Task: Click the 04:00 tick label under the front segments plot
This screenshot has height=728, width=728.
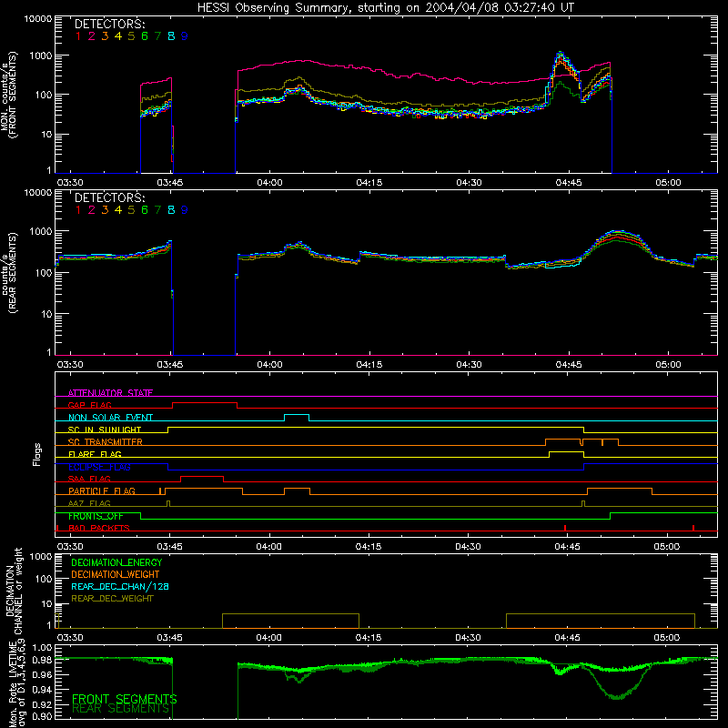Action: pos(269,183)
